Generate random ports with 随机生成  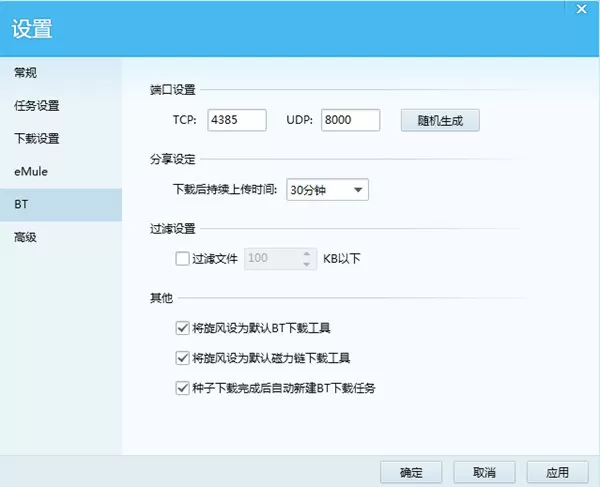pyautogui.click(x=440, y=121)
